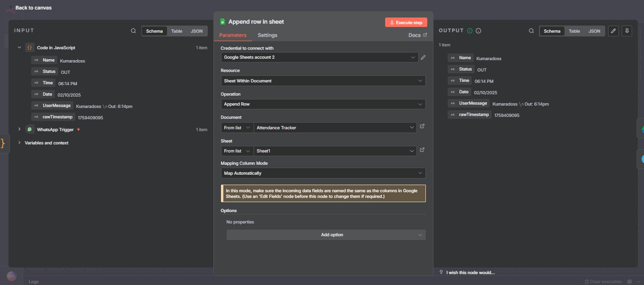Click the edit output pencil icon
The width and height of the screenshot is (644, 285).
point(613,30)
